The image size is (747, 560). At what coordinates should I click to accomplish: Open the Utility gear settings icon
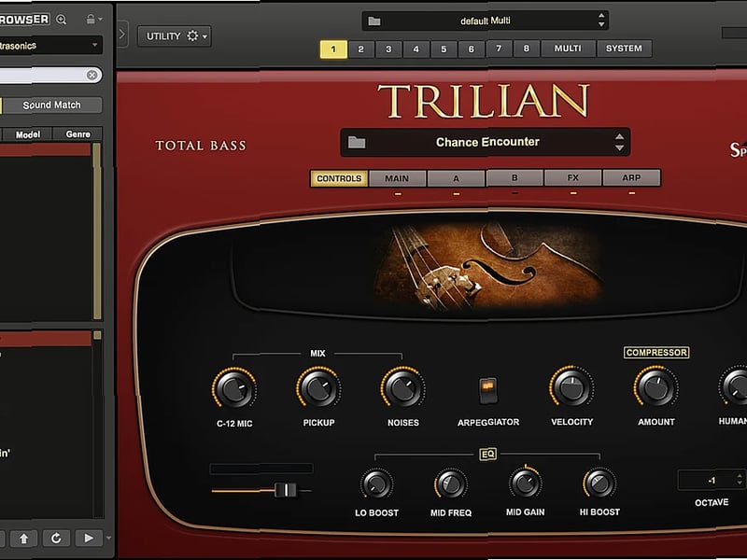(x=190, y=36)
